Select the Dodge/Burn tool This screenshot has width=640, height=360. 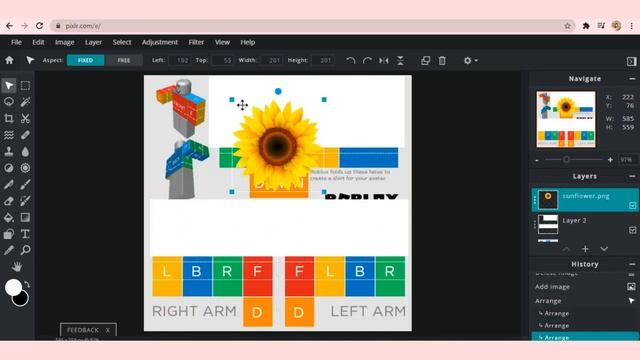(x=9, y=168)
